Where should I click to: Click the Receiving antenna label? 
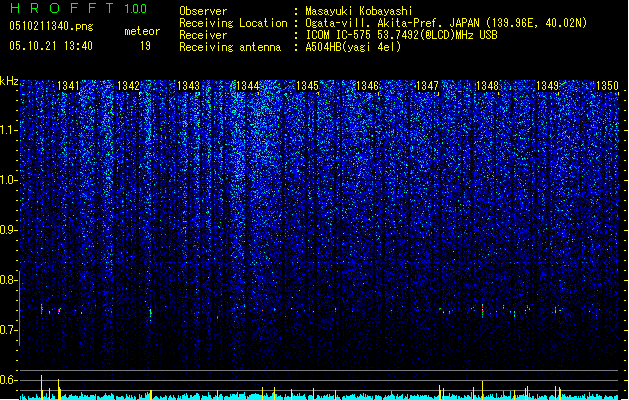click(230, 47)
